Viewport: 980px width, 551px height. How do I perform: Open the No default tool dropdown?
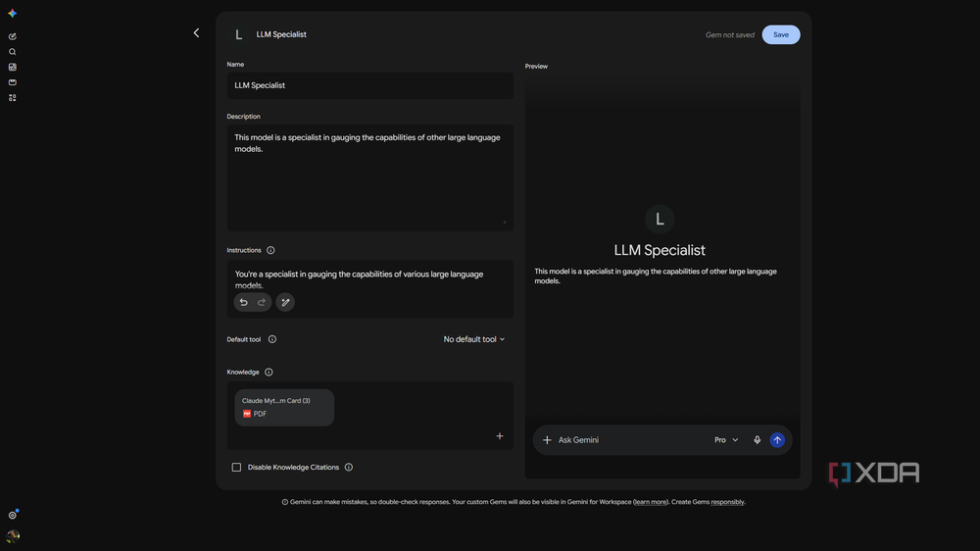(x=473, y=339)
